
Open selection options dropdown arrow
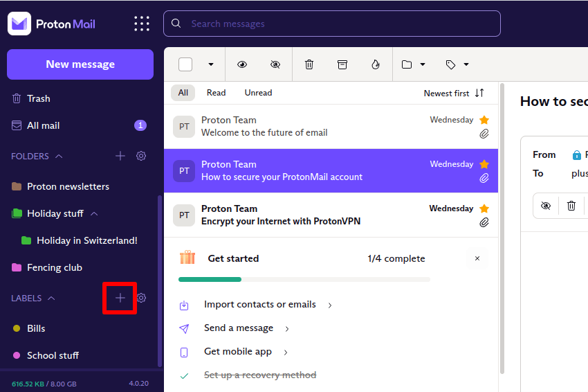[x=211, y=64]
